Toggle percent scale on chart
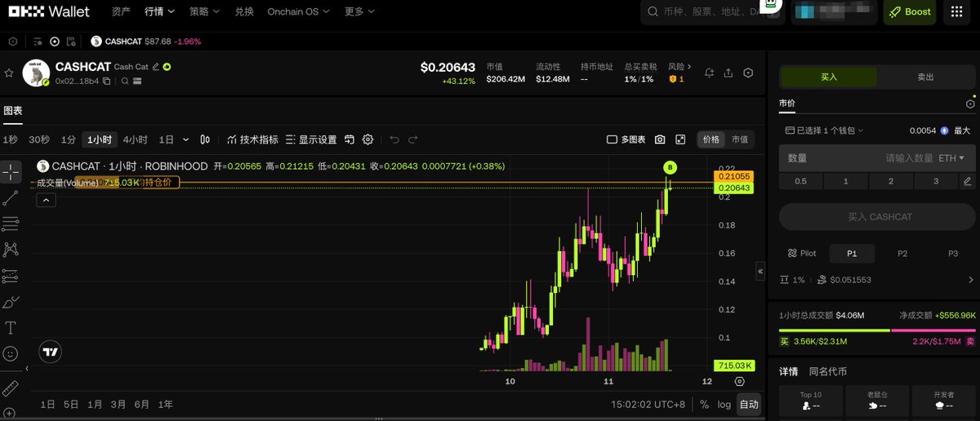The width and height of the screenshot is (980, 421). [704, 404]
